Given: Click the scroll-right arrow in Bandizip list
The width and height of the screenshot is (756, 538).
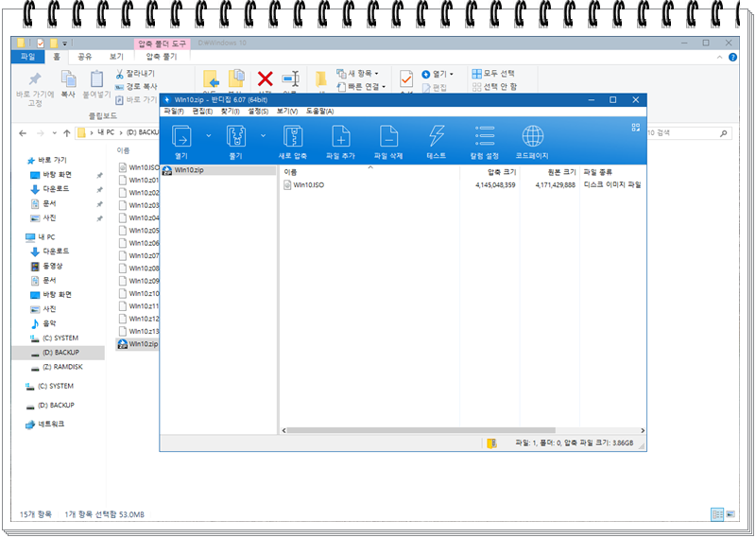Looking at the screenshot, I should click(643, 430).
